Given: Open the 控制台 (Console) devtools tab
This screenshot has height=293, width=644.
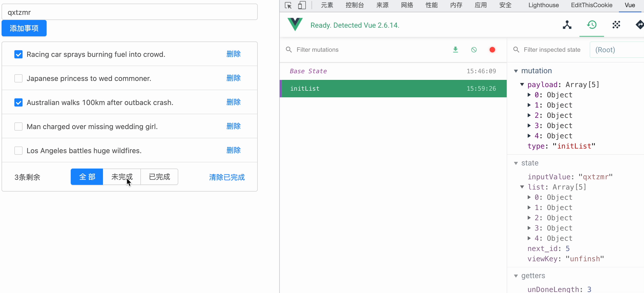Looking at the screenshot, I should click(x=355, y=5).
